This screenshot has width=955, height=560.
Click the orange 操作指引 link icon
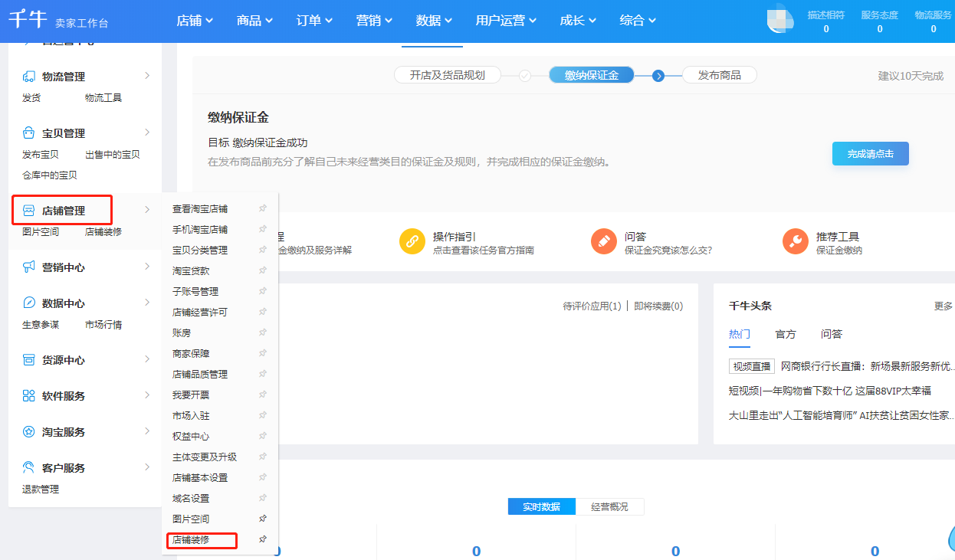(x=412, y=241)
